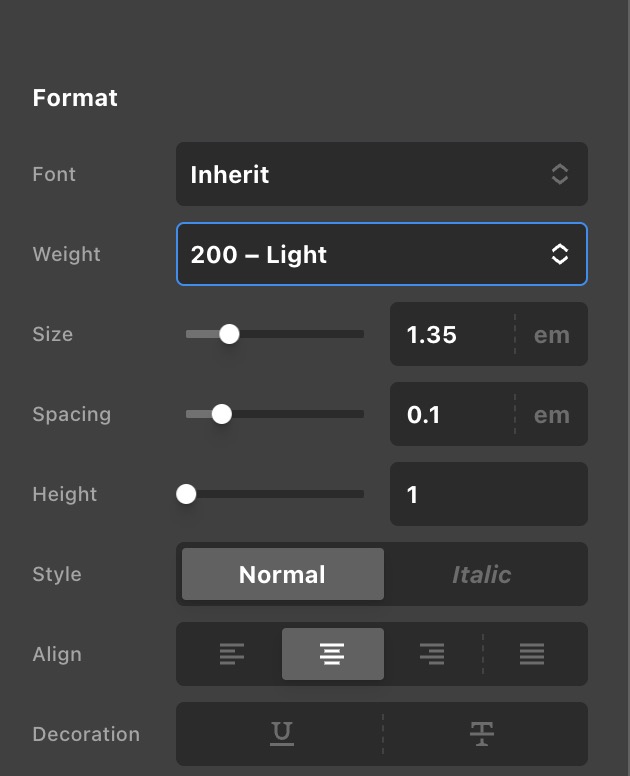Apply strikethrough text decoration
This screenshot has width=630, height=776.
point(482,734)
